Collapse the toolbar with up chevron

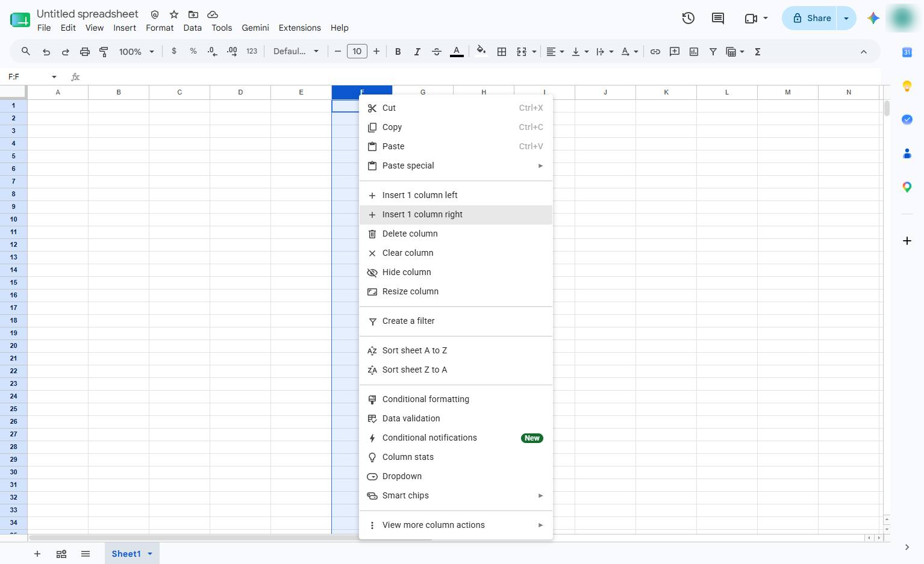(x=863, y=52)
